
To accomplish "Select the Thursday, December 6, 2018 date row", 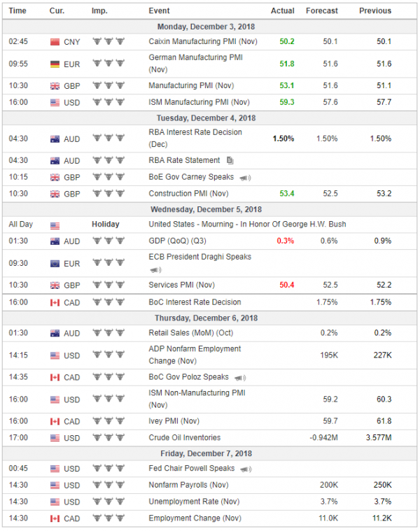I will [x=210, y=318].
